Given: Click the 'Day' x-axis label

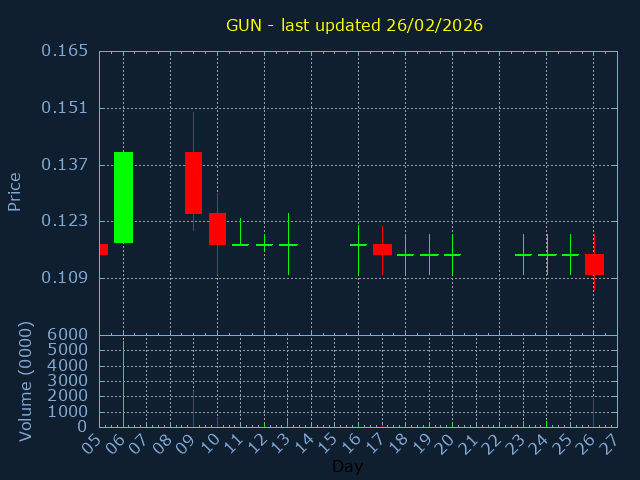Looking at the screenshot, I should pyautogui.click(x=347, y=466).
